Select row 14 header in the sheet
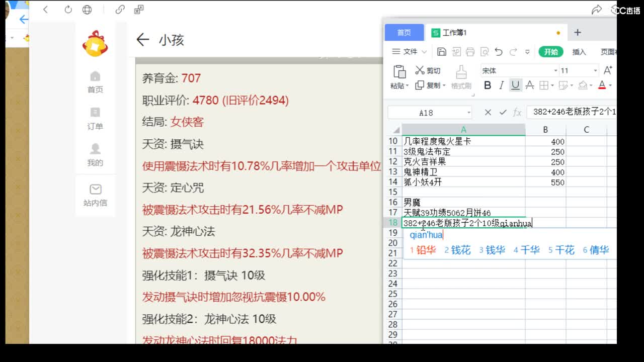 pyautogui.click(x=393, y=182)
